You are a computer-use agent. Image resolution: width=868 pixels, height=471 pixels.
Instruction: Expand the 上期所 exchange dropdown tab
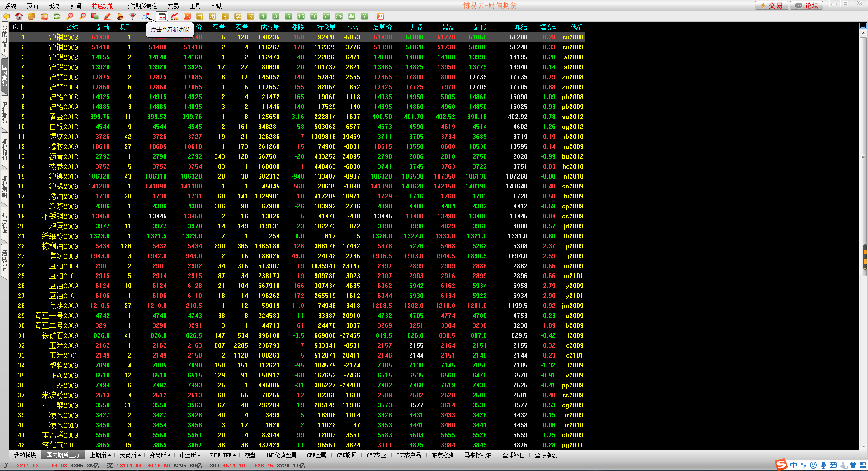100,455
